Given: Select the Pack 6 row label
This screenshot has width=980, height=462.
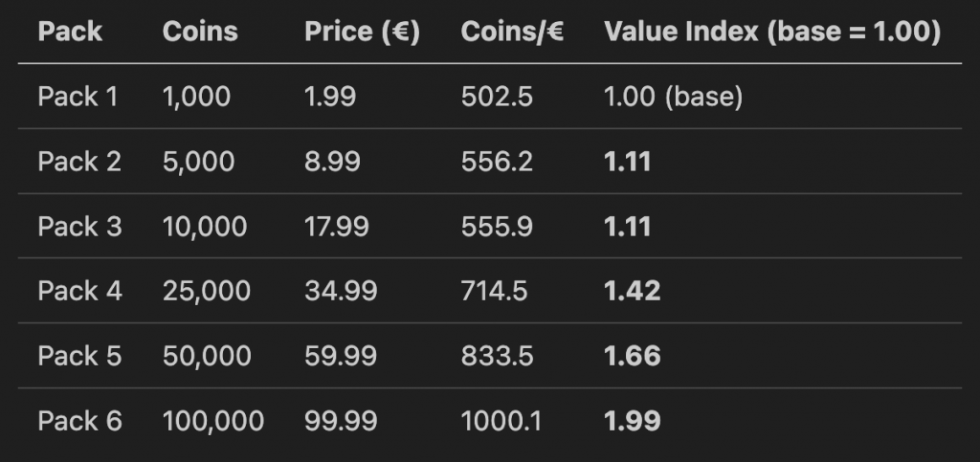Looking at the screenshot, I should pos(79,421).
